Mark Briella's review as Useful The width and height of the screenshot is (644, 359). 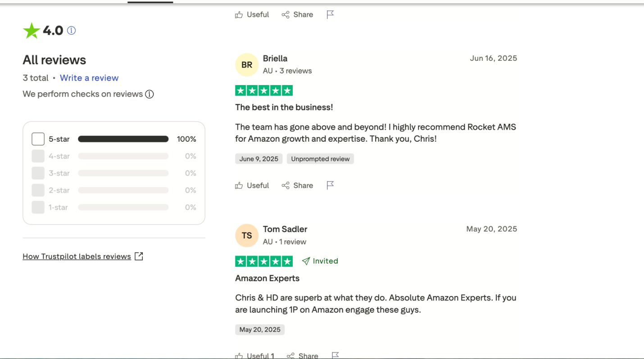click(252, 185)
